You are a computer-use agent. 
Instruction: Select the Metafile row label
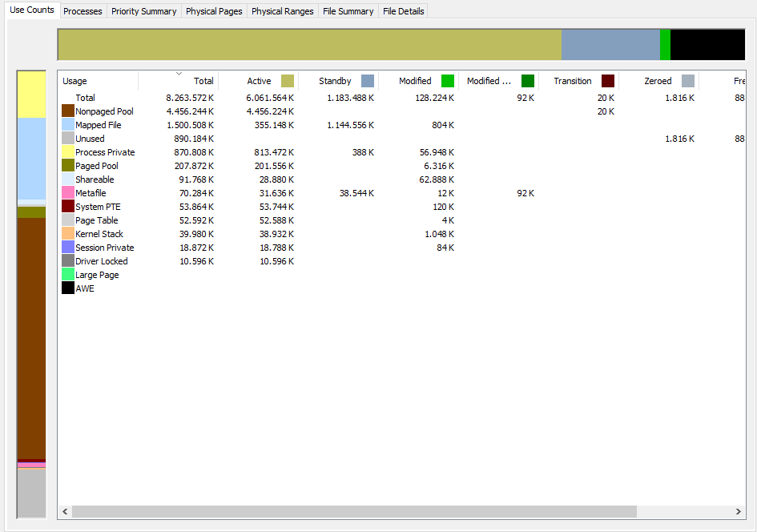91,192
